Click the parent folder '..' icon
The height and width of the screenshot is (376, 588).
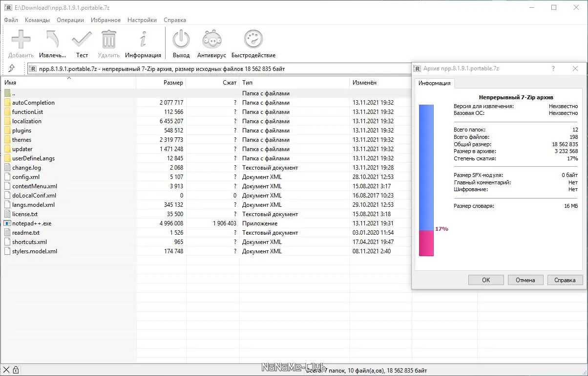click(x=7, y=93)
